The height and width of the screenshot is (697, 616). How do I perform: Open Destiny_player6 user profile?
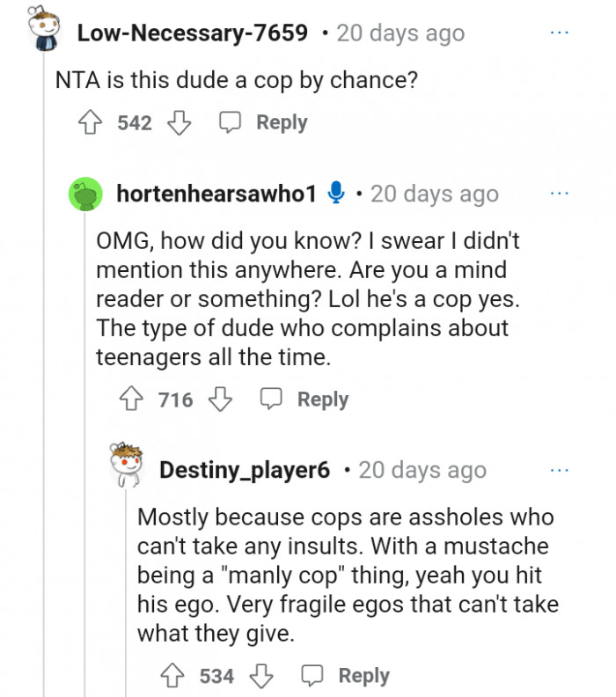pyautogui.click(x=245, y=470)
